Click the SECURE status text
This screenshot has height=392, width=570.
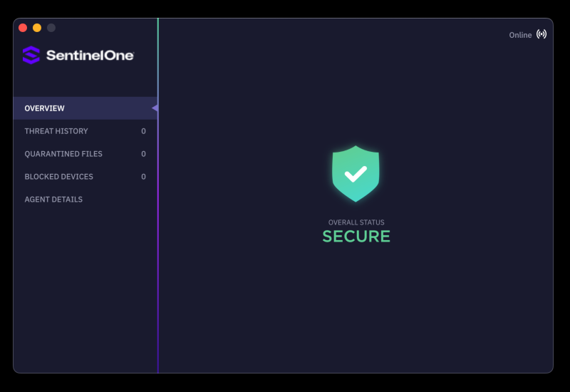coord(356,237)
